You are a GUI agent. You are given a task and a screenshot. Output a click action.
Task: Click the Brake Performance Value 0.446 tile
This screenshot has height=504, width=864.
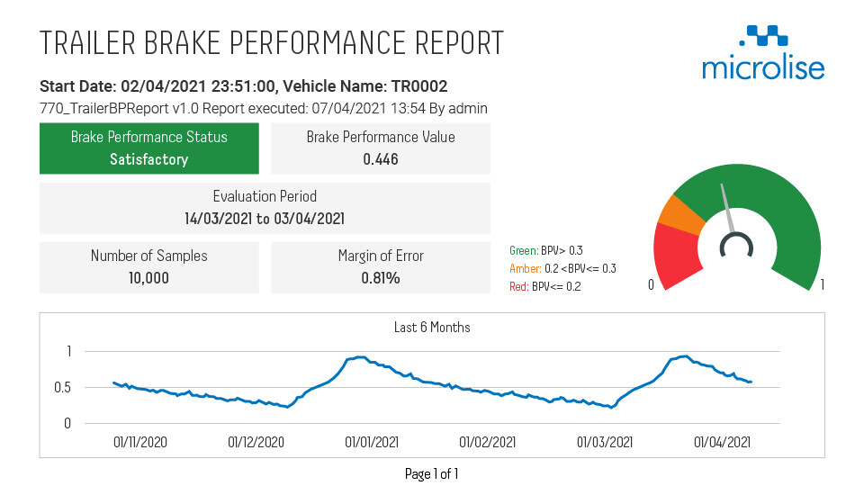[x=381, y=148]
